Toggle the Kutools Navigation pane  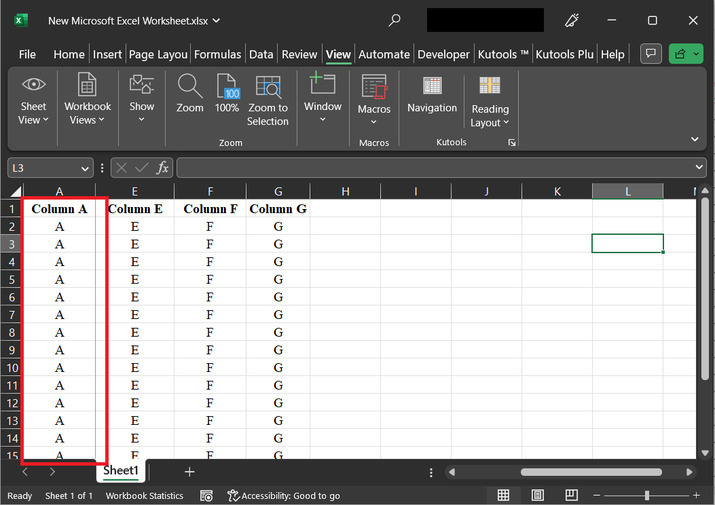click(432, 95)
